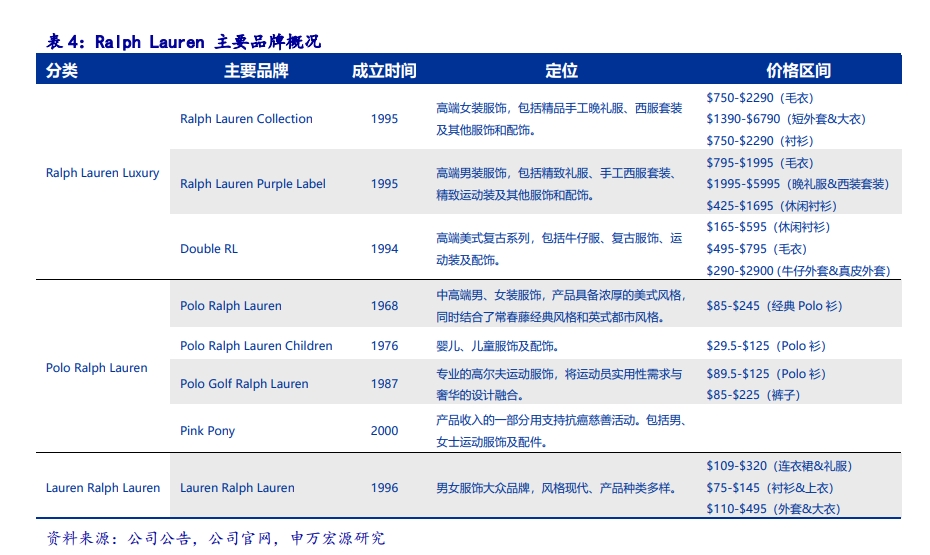The height and width of the screenshot is (555, 930).
Task: Click the '$290-$2900 (牛仔外套&真皮外套)' price entry
Action: [798, 271]
